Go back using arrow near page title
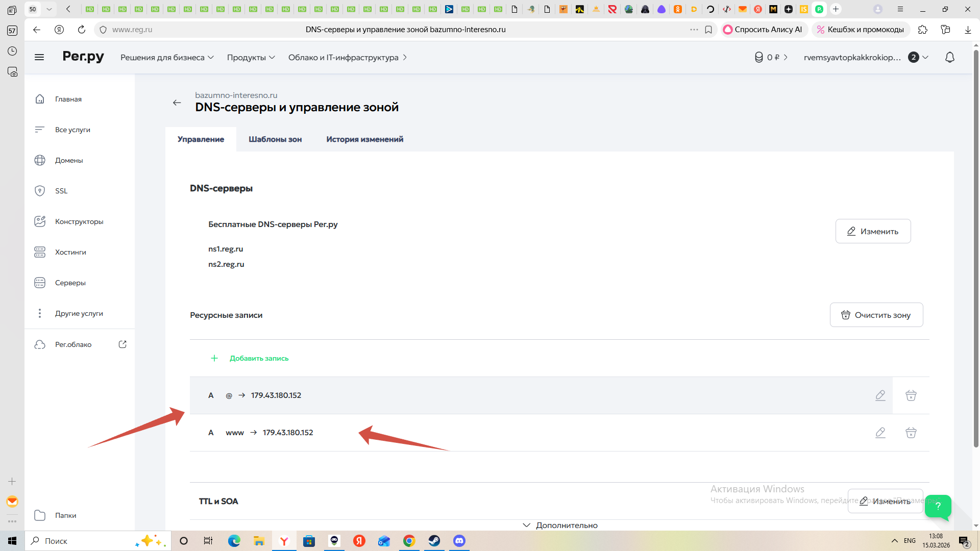The image size is (980, 551). (x=177, y=103)
